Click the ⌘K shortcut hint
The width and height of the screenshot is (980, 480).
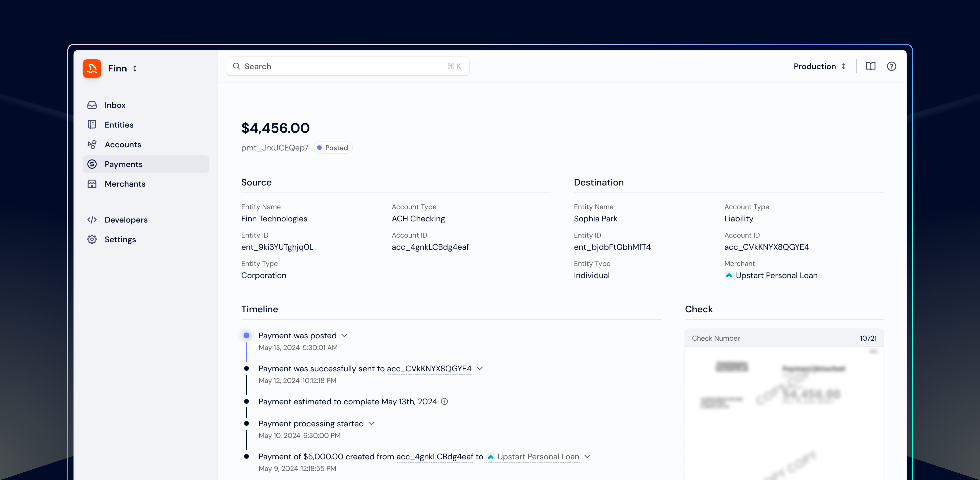tap(454, 67)
